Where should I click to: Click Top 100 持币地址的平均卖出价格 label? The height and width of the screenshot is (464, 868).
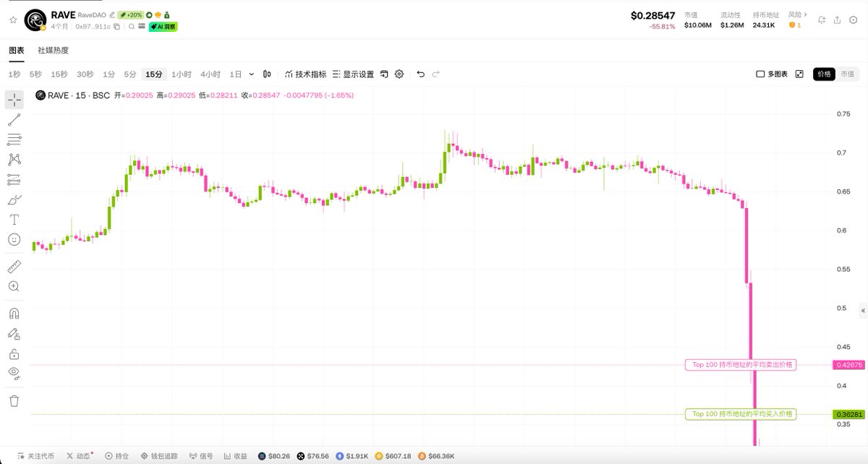741,365
